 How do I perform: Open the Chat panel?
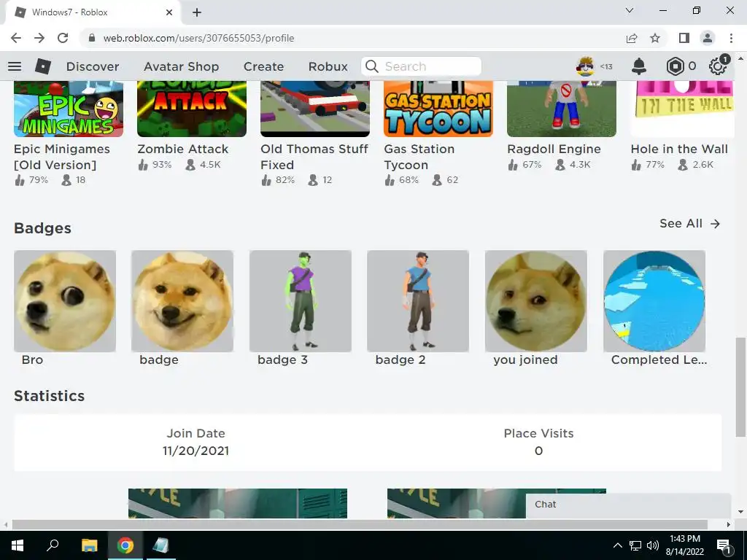628,505
